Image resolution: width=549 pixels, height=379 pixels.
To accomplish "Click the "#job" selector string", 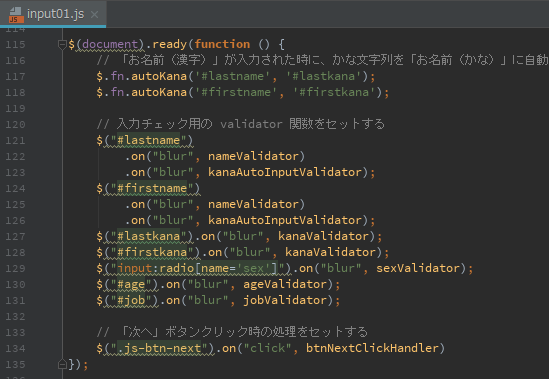I will coord(131,300).
